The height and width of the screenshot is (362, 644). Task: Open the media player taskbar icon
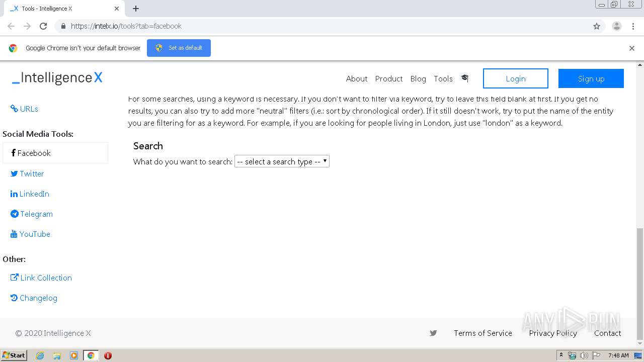point(74,355)
